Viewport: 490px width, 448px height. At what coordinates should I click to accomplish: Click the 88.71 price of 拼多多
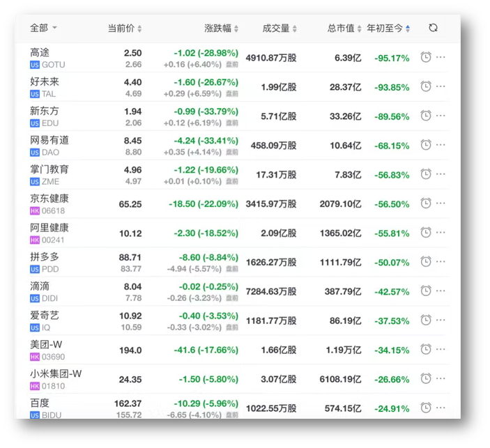coord(130,257)
